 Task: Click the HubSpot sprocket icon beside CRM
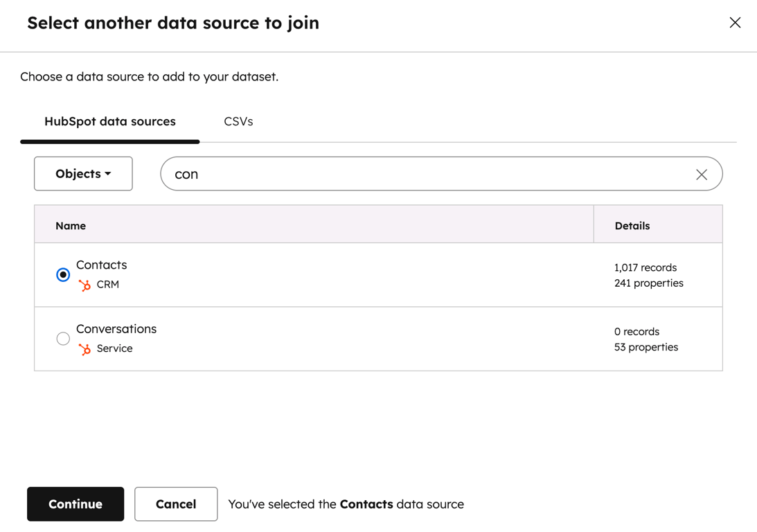tap(84, 285)
